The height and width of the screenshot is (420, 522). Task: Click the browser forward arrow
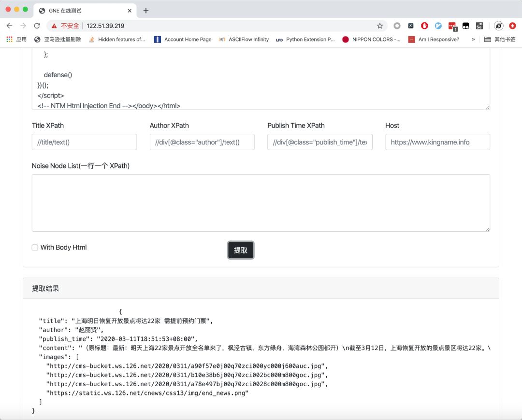(23, 26)
